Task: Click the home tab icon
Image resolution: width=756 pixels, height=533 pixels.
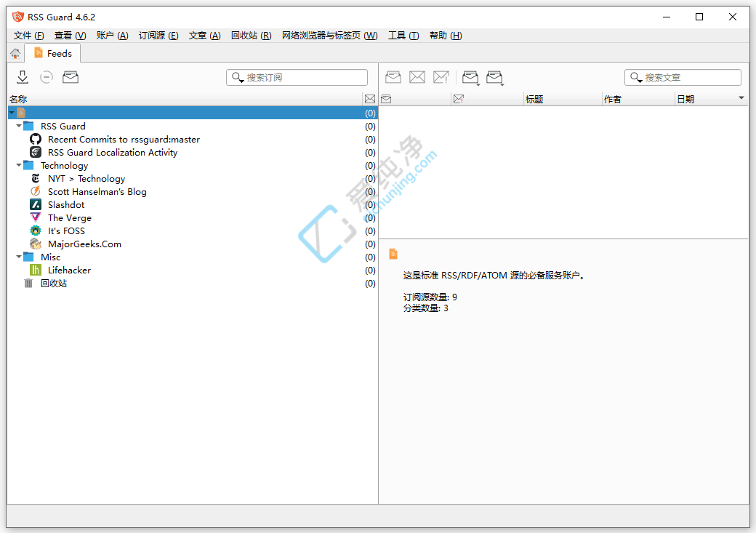Action: click(x=15, y=54)
